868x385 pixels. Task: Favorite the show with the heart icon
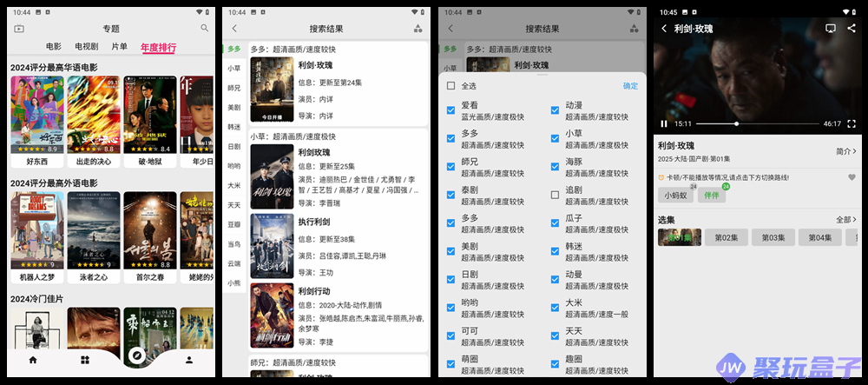(852, 178)
